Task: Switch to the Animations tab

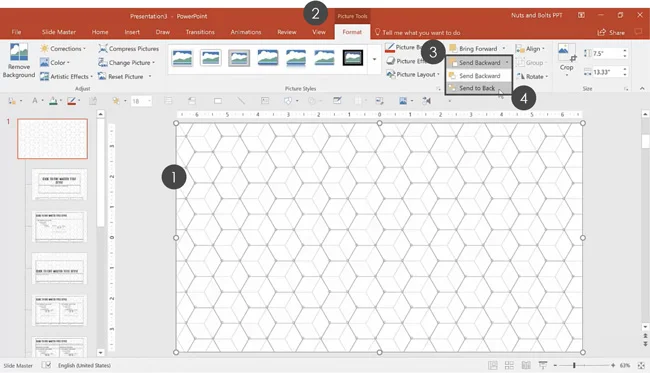Action: click(x=246, y=32)
